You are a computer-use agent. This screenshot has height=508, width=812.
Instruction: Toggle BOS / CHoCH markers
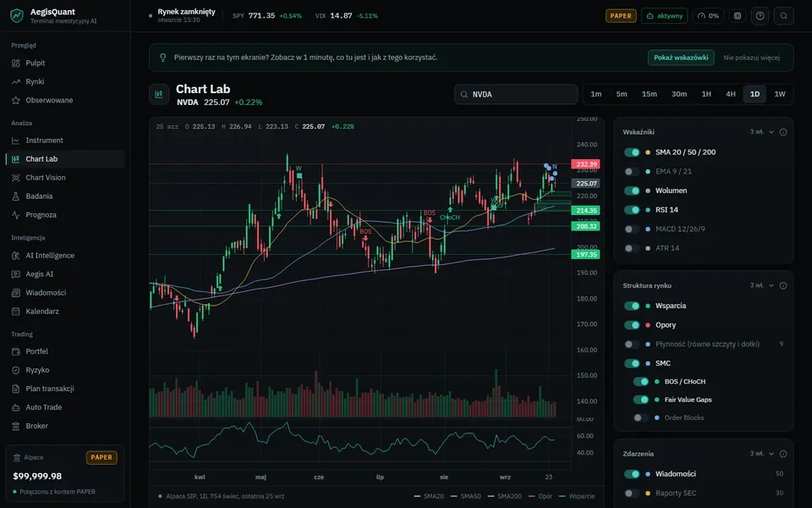641,382
